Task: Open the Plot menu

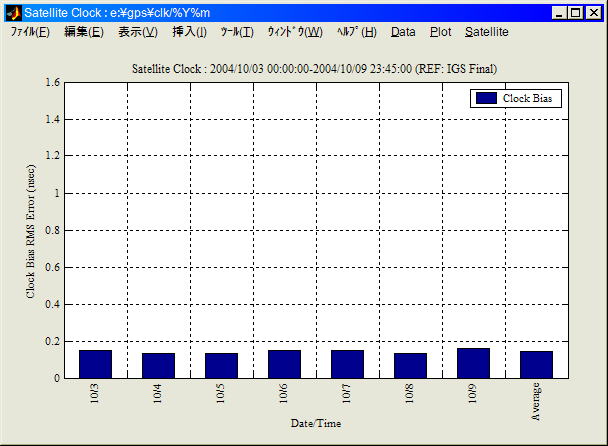Action: pyautogui.click(x=440, y=32)
